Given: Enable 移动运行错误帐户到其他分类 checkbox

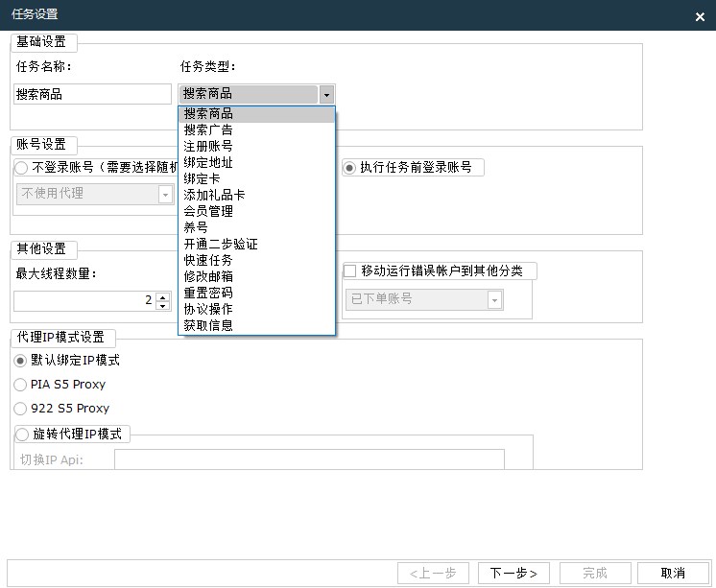Looking at the screenshot, I should pos(349,270).
